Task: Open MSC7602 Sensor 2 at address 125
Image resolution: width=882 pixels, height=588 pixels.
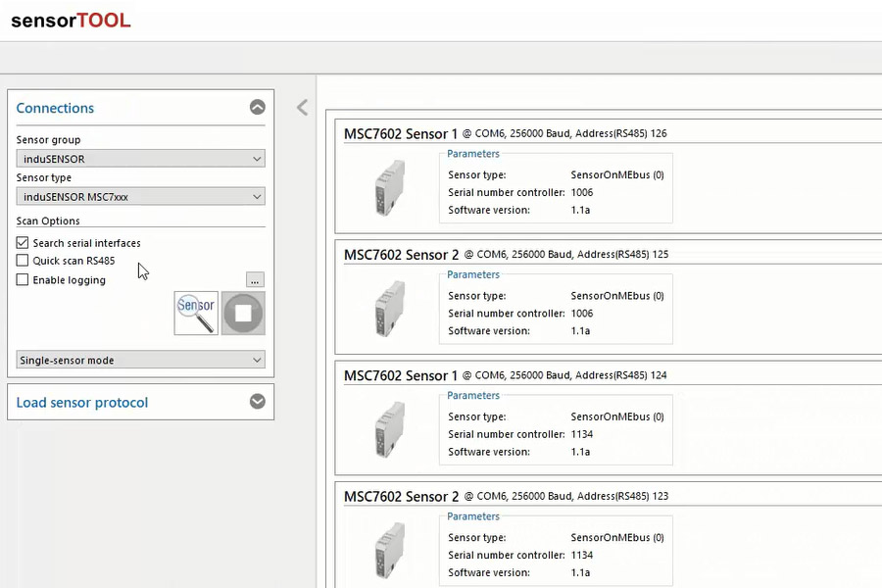Action: (x=401, y=255)
